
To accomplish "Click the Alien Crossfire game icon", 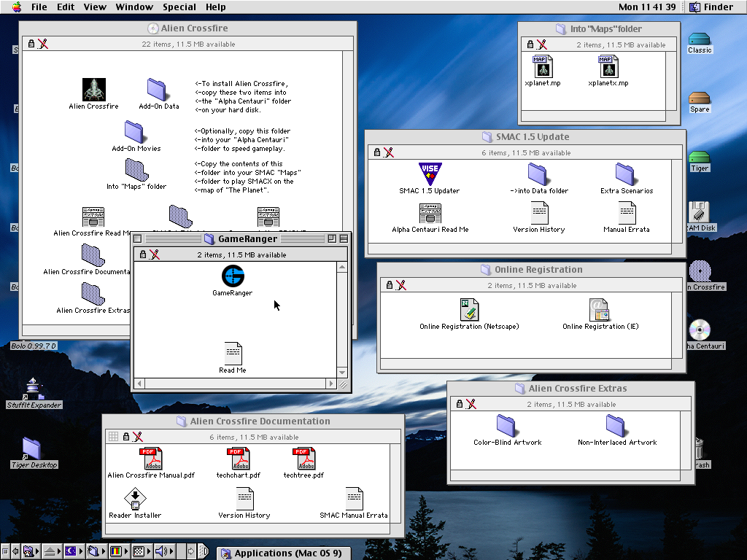I will [93, 90].
